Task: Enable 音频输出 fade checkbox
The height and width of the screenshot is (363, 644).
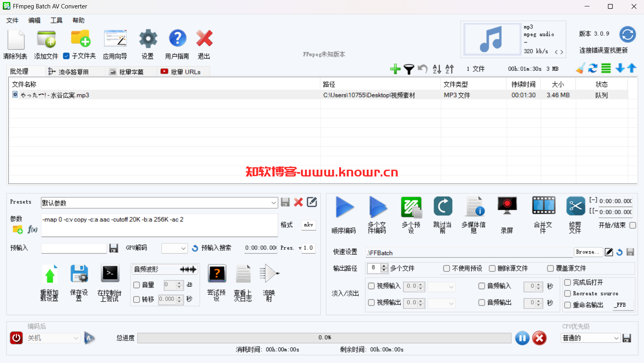Action: tap(482, 302)
